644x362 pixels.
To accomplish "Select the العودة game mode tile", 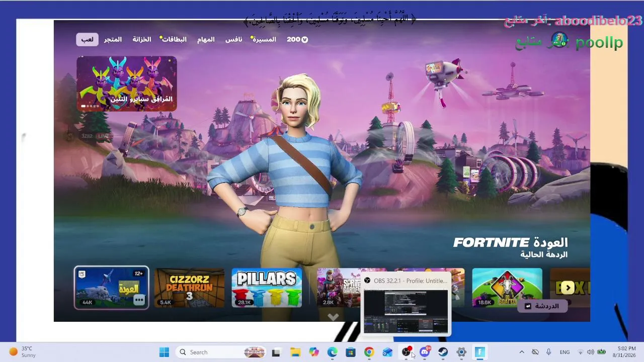I will pos(111,288).
